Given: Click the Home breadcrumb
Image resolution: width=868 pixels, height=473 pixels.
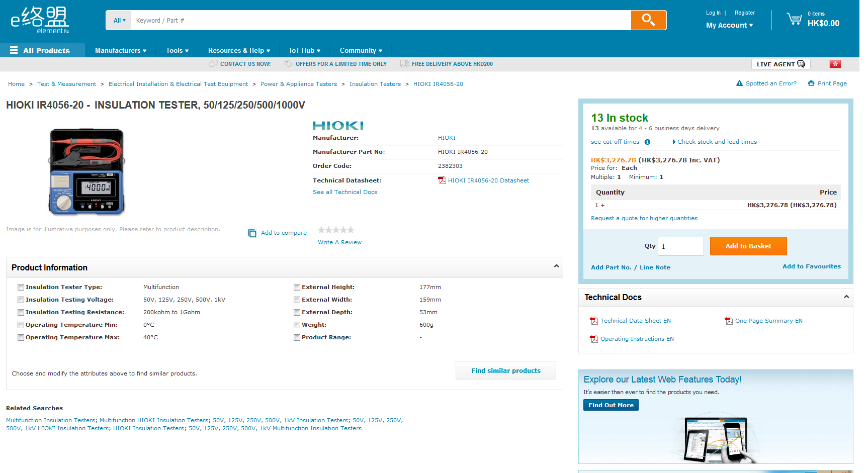Looking at the screenshot, I should tap(16, 84).
